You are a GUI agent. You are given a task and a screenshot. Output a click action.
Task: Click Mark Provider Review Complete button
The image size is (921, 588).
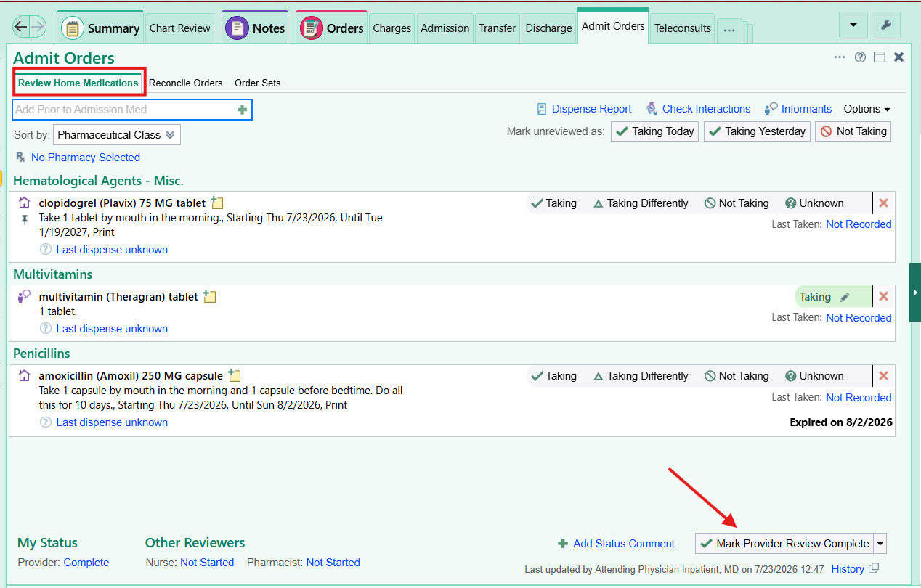point(784,543)
